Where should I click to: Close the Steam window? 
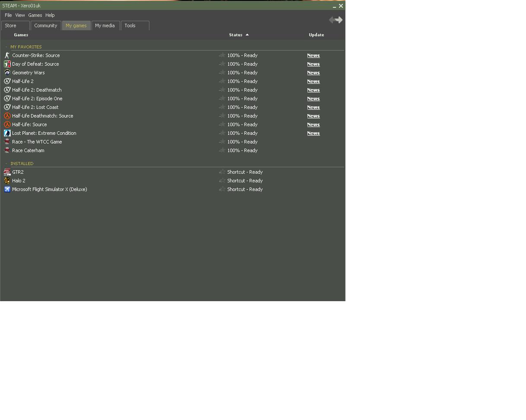tap(341, 6)
